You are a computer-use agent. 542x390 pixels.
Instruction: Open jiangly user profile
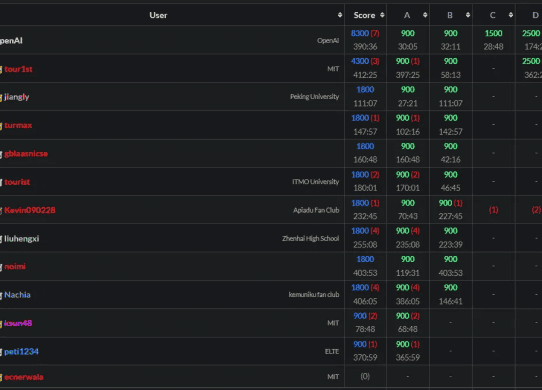click(17, 97)
